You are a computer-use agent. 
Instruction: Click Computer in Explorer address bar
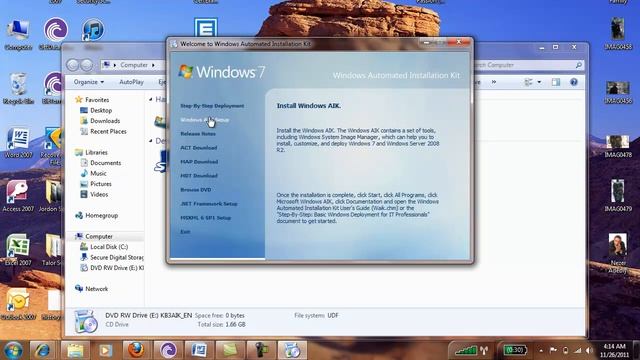[x=134, y=65]
